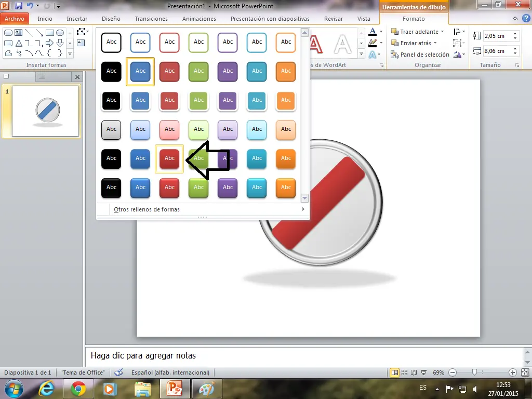Click the Windows Start button
The height and width of the screenshot is (399, 532).
tap(14, 389)
